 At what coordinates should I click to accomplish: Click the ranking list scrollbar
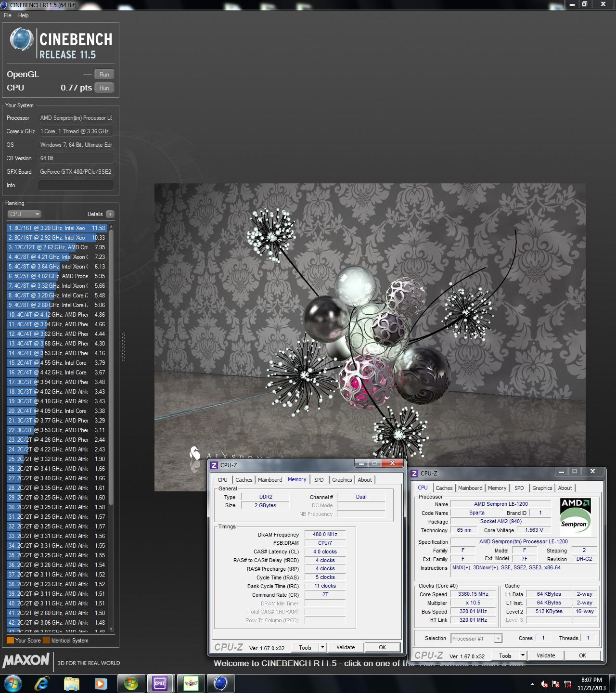click(x=111, y=368)
